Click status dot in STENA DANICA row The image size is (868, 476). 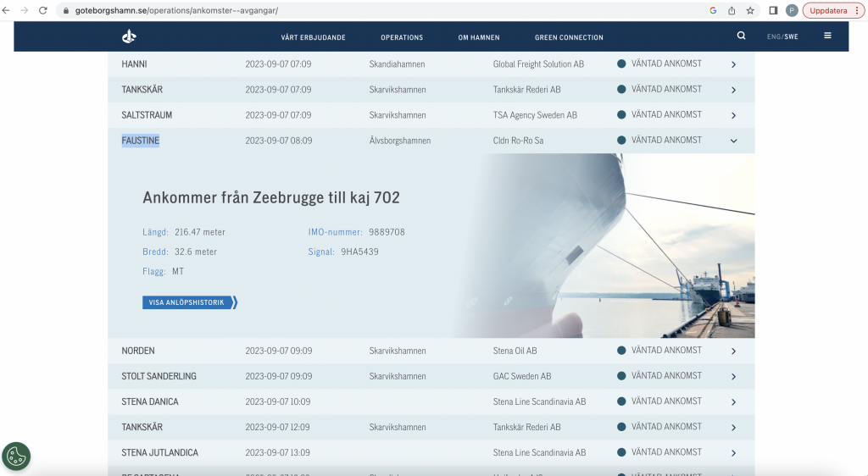621,401
